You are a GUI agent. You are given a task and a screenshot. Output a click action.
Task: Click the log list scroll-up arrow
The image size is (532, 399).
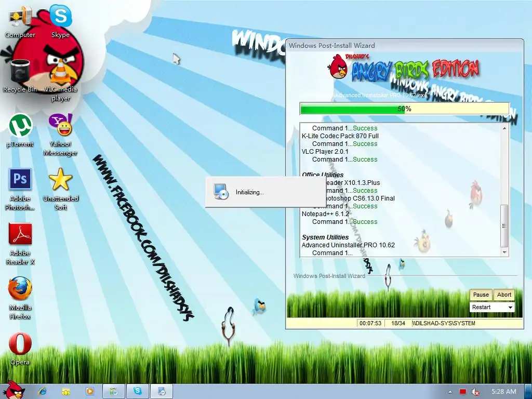pos(504,128)
